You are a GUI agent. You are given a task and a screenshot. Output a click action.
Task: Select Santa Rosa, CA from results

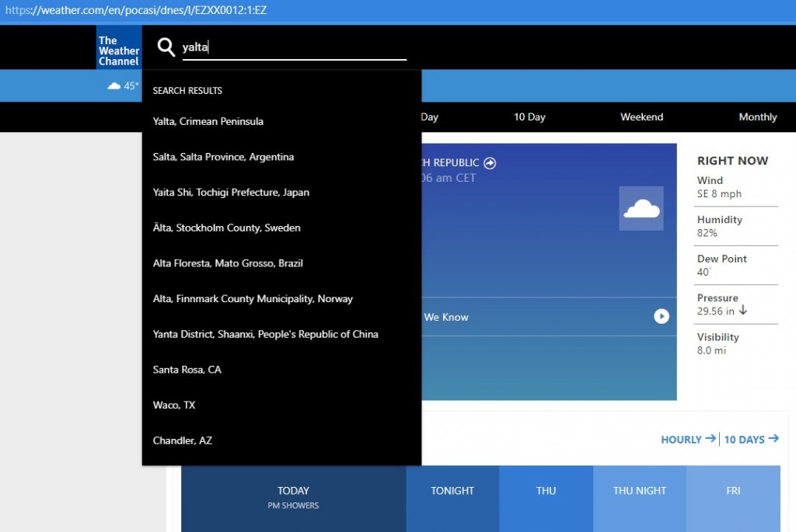point(187,370)
